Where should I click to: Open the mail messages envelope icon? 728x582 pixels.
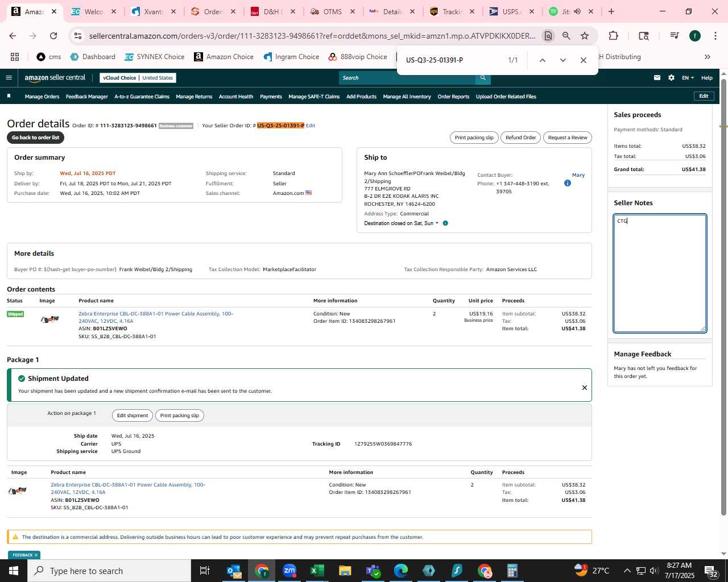click(657, 78)
